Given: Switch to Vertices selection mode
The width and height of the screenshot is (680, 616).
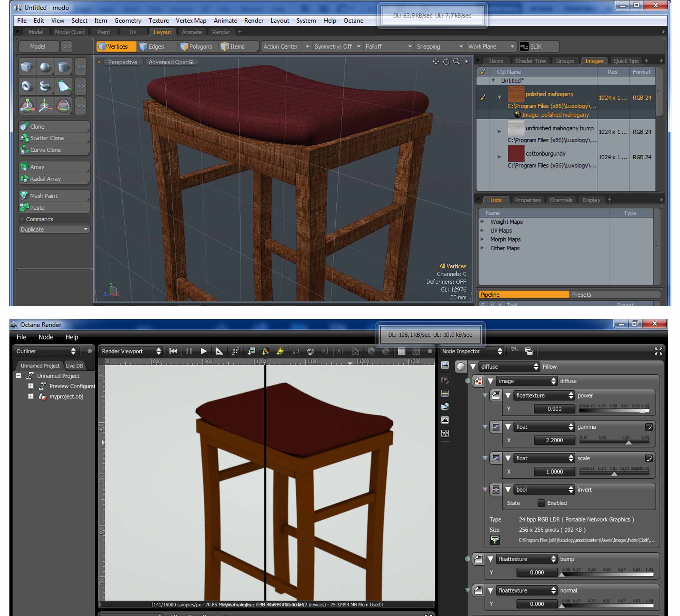Looking at the screenshot, I should click(117, 47).
